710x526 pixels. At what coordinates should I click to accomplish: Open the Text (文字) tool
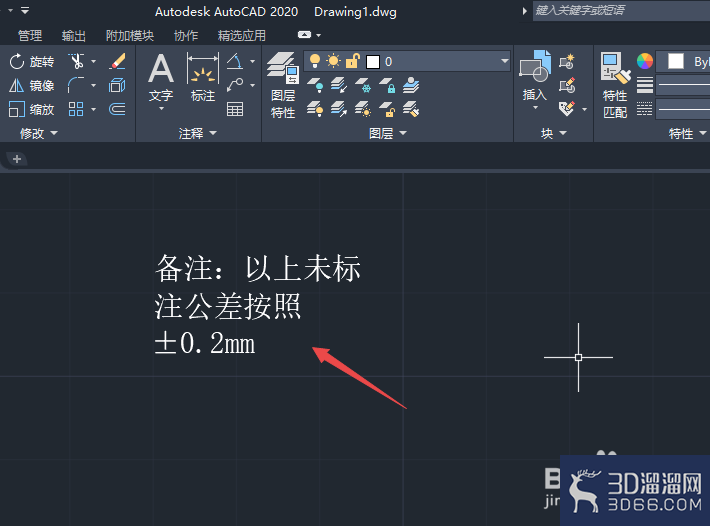161,77
